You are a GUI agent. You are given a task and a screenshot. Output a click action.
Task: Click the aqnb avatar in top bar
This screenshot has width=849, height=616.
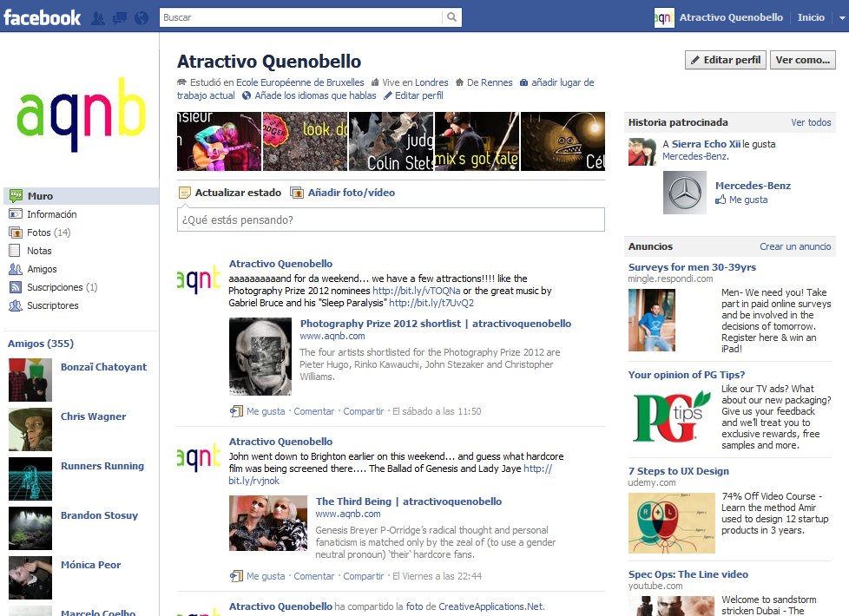pyautogui.click(x=664, y=17)
